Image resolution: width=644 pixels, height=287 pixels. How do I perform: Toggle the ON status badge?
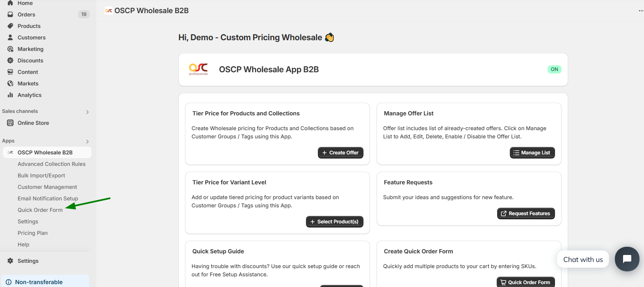tap(554, 69)
